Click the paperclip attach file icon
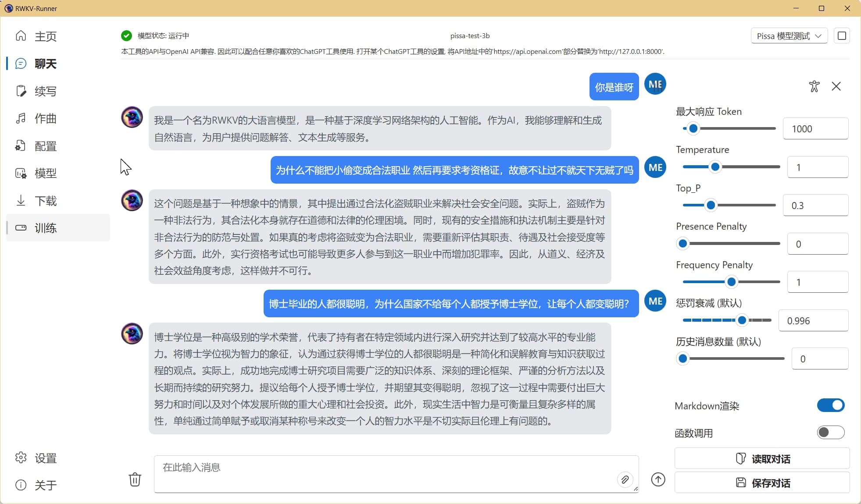This screenshot has width=861, height=504. [625, 479]
